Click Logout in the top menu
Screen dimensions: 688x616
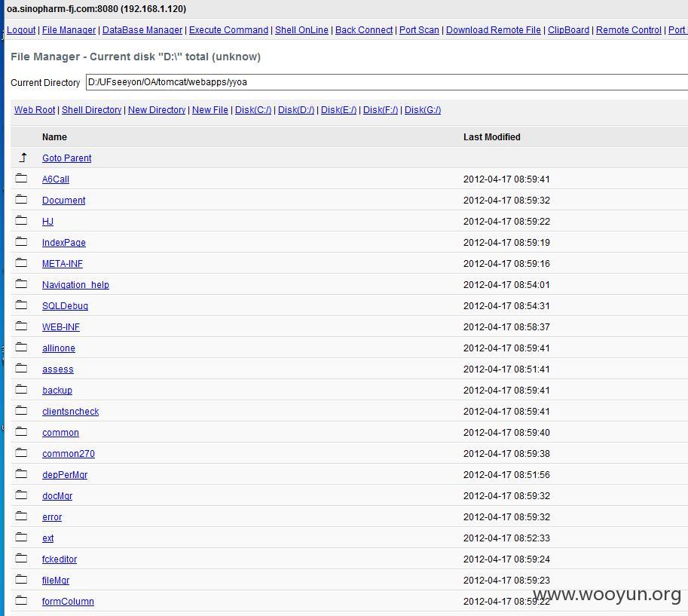[x=21, y=30]
